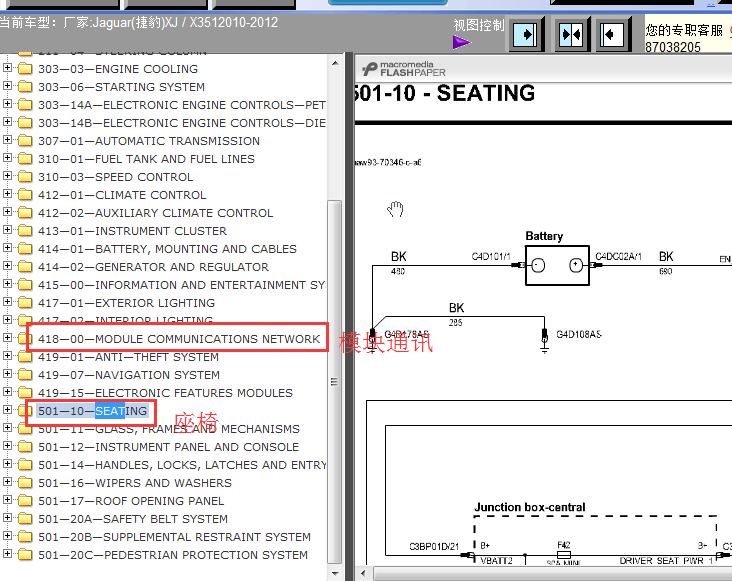Click the DRIVER SEAT PWR 1 label
The width and height of the screenshot is (732, 581).
pos(666,560)
